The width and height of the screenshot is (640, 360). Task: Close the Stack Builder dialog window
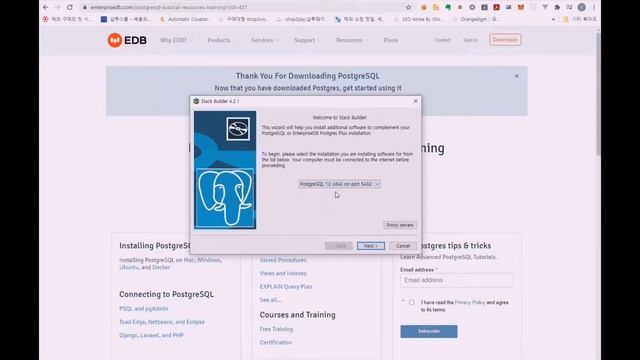416,101
